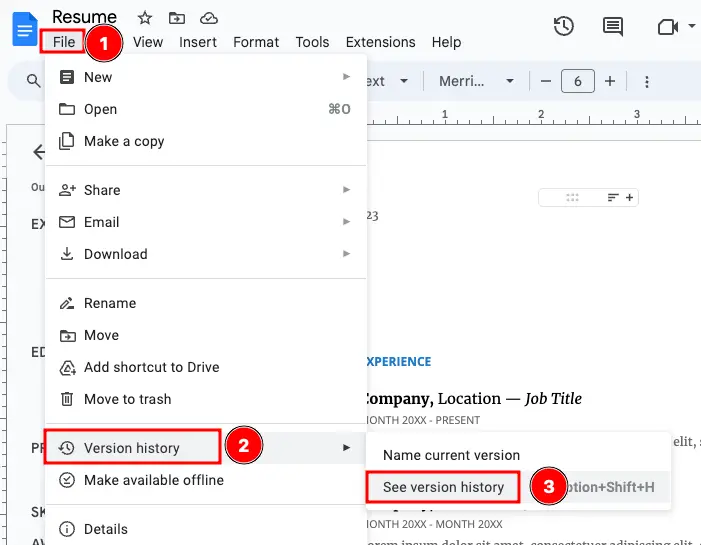Click the plus icon in document chip
Image resolution: width=701 pixels, height=545 pixels.
(629, 198)
